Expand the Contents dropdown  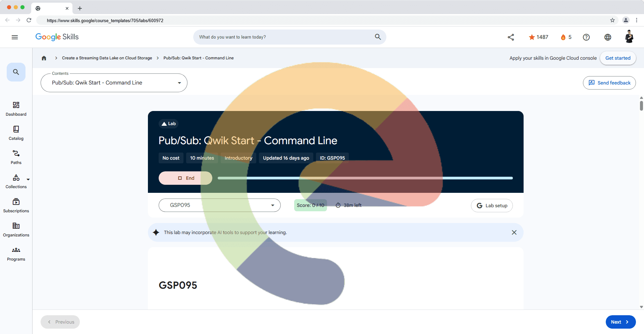coord(114,83)
